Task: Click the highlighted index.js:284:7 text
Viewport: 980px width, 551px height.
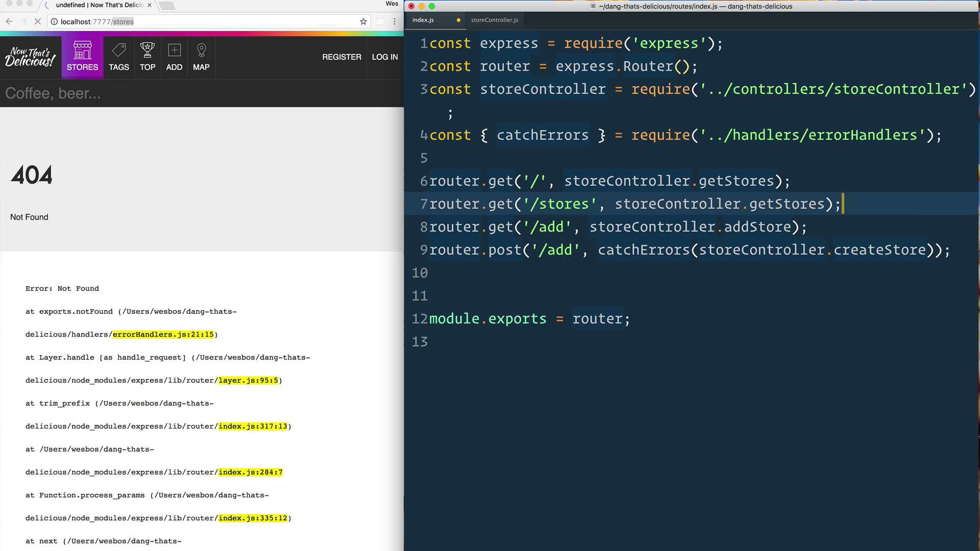Action: tap(251, 472)
